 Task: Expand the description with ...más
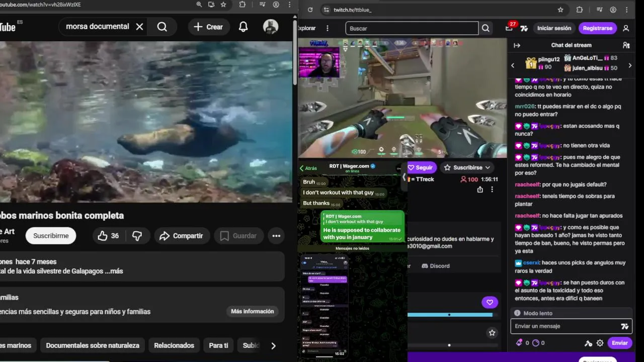coord(114,271)
